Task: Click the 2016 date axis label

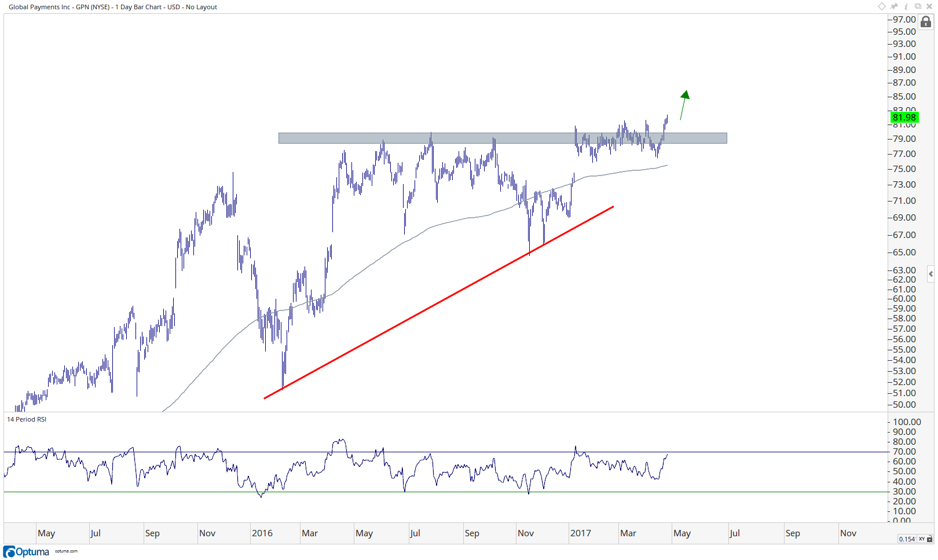Action: 262,533
